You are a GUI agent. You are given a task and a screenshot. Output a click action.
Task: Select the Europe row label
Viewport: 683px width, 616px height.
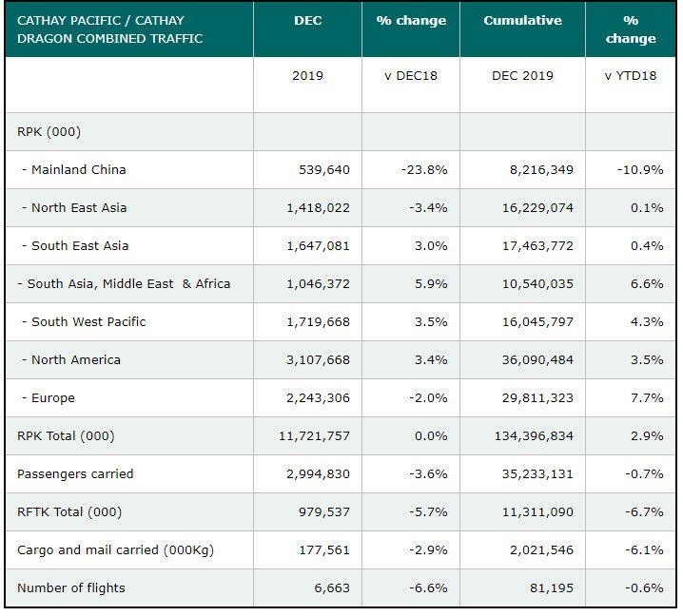(x=52, y=398)
